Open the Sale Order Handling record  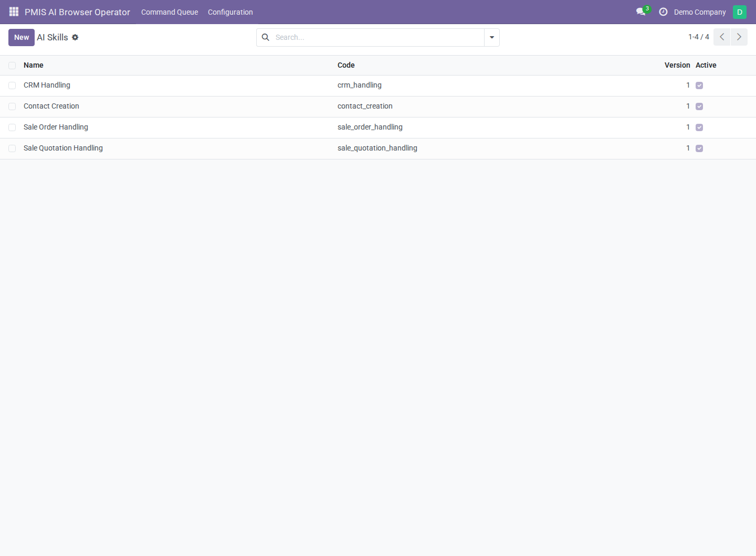[56, 127]
